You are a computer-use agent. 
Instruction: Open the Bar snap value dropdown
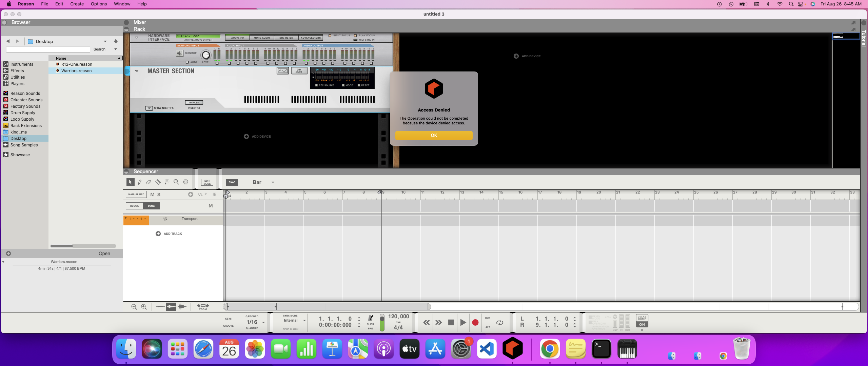click(273, 182)
